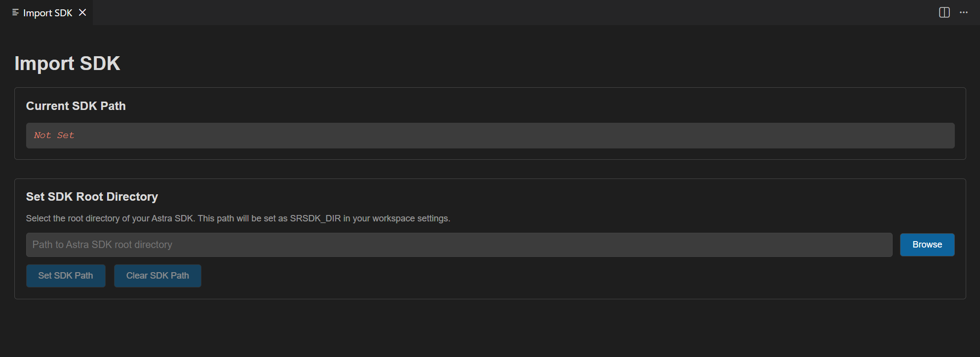Click empty area below Set SDK Root Directory panel
Image resolution: width=980 pixels, height=357 pixels.
tap(489, 328)
